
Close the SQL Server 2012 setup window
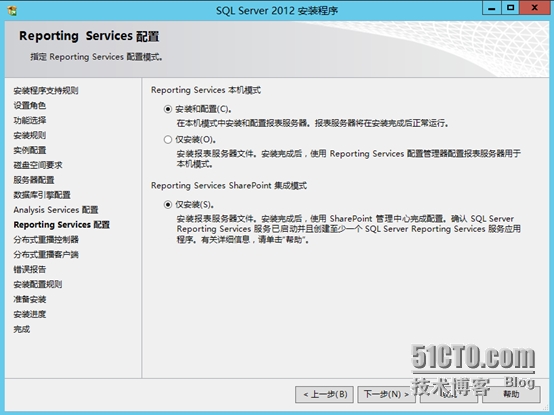point(535,8)
